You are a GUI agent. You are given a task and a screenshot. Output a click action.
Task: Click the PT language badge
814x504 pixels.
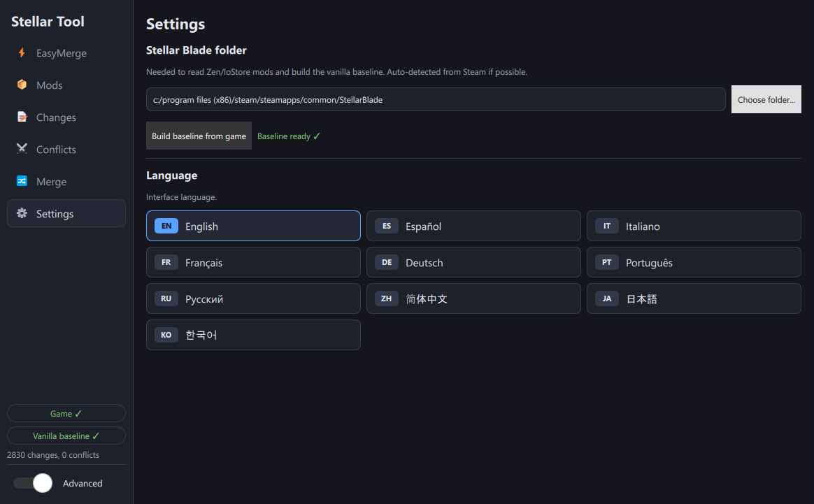tap(607, 262)
